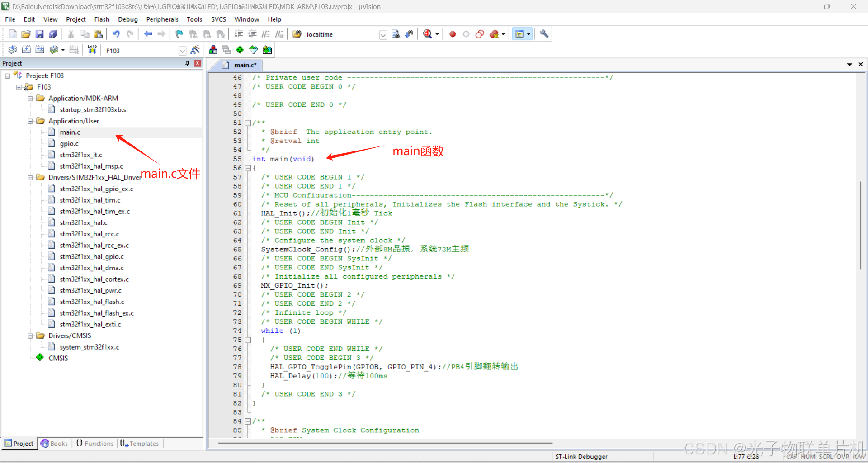
Task: Open the Peripherals menu
Action: click(162, 19)
